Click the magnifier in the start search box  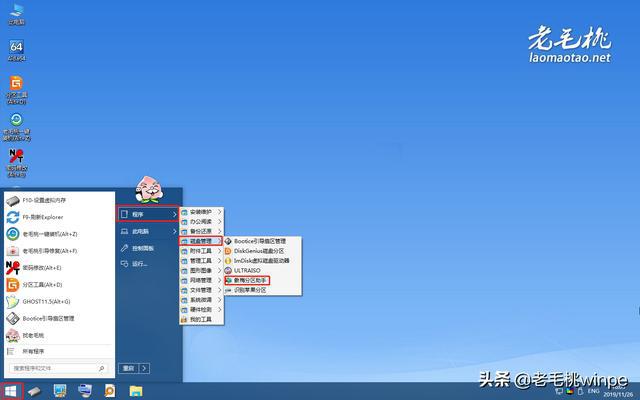102,369
